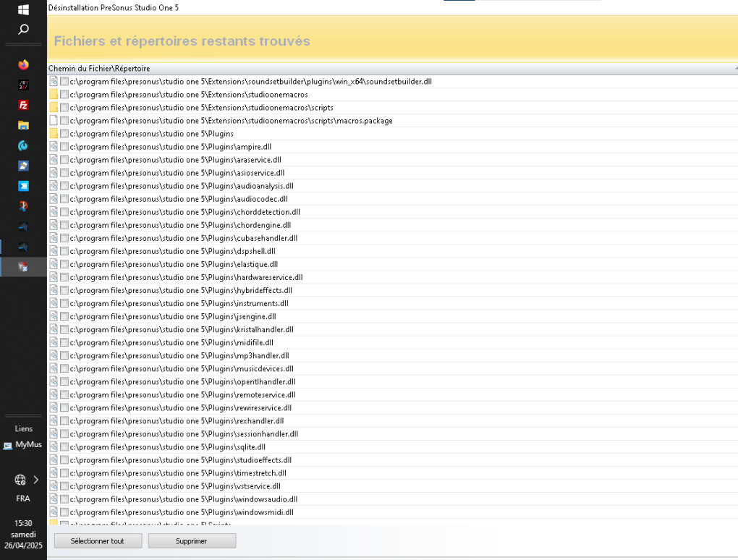Image resolution: width=738 pixels, height=560 pixels.
Task: Launch FileZilla from the taskbar
Action: point(23,105)
